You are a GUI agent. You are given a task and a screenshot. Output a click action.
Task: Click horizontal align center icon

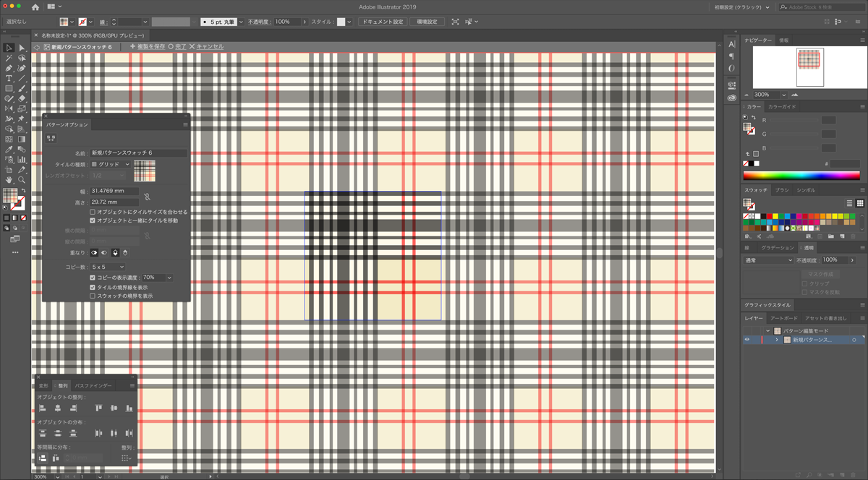pos(58,408)
